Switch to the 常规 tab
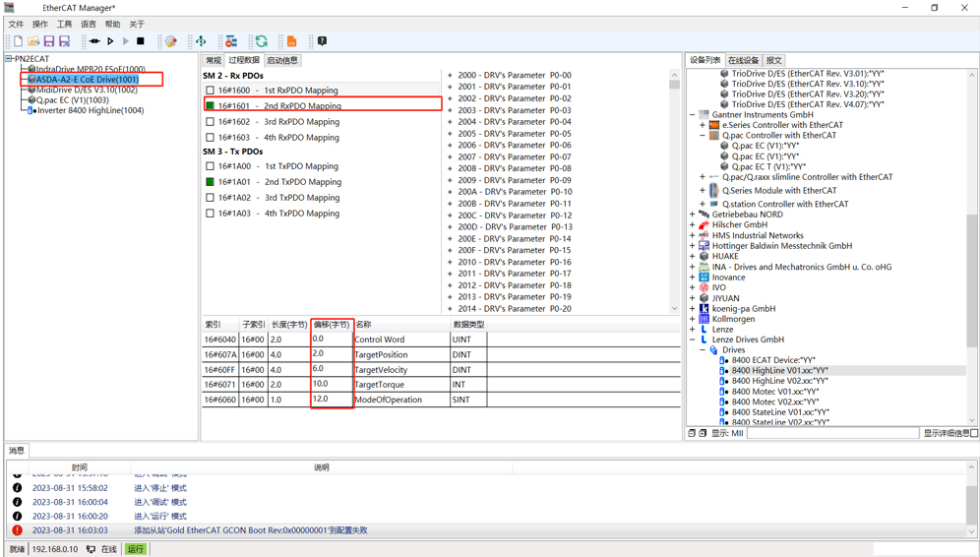Image resolution: width=980 pixels, height=557 pixels. point(214,61)
